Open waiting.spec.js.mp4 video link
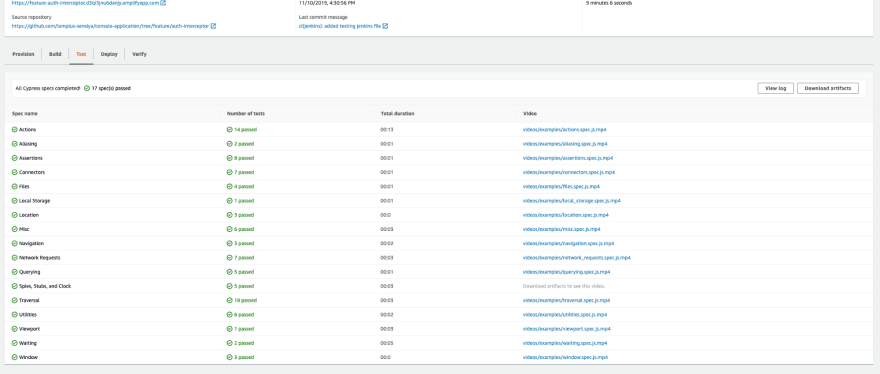 pyautogui.click(x=565, y=343)
